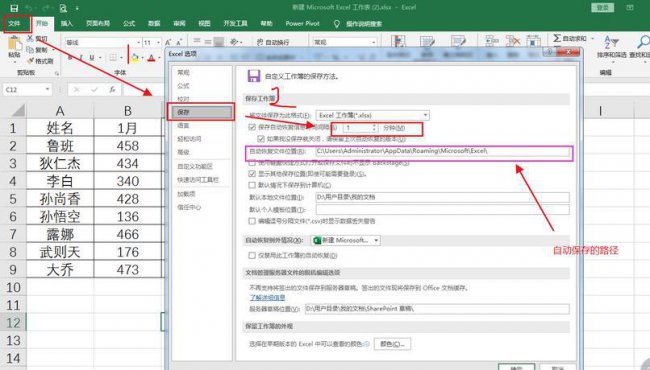The width and height of the screenshot is (650, 370).
Task: Toggle show additional save places checkbox
Action: [x=252, y=174]
